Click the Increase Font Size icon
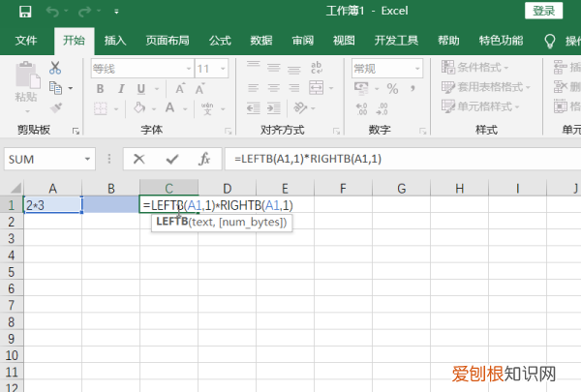Viewport: 581px width, 392px height. [x=180, y=89]
